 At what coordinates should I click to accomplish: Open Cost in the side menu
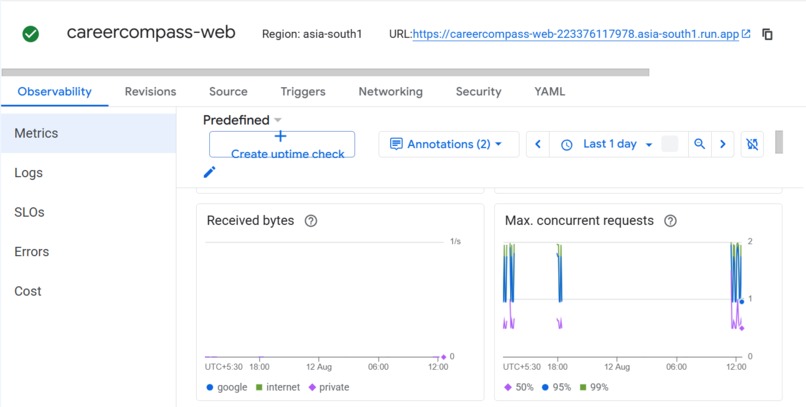point(88,291)
